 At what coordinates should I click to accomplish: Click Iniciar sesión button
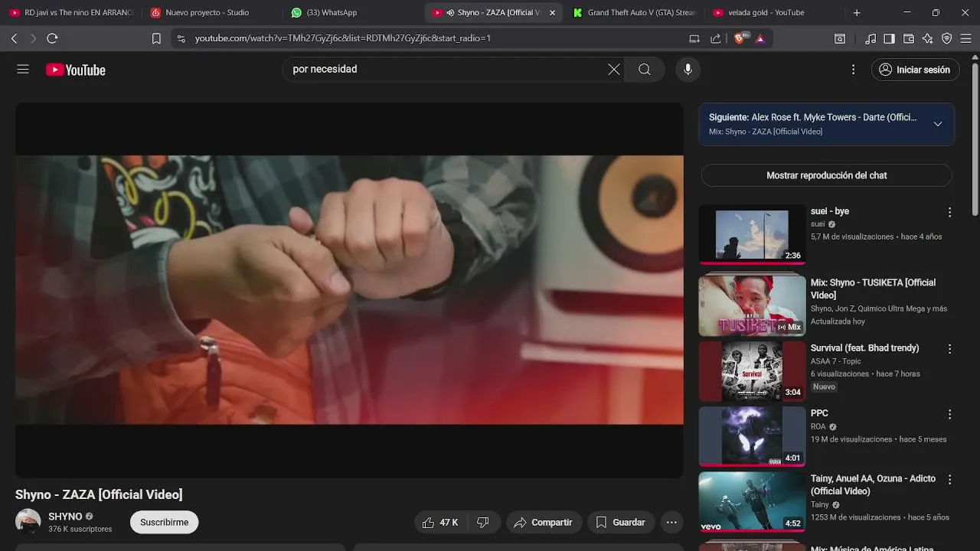[x=915, y=70]
